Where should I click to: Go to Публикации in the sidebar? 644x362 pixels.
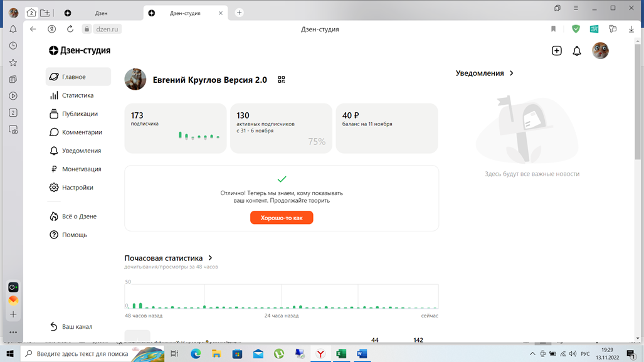click(73, 114)
